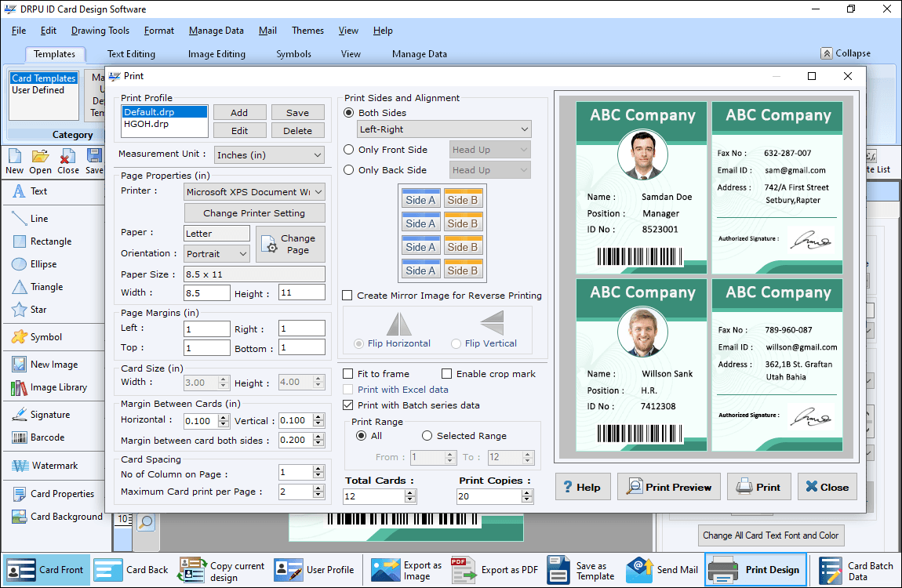Click the zoom magnifier icon below dialog

pyautogui.click(x=146, y=522)
